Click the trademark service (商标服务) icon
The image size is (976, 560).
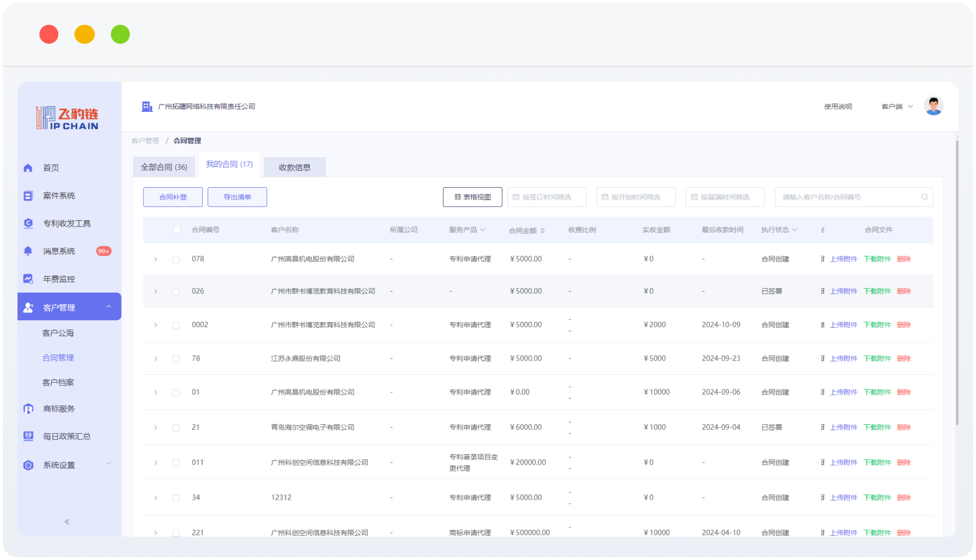(x=28, y=409)
